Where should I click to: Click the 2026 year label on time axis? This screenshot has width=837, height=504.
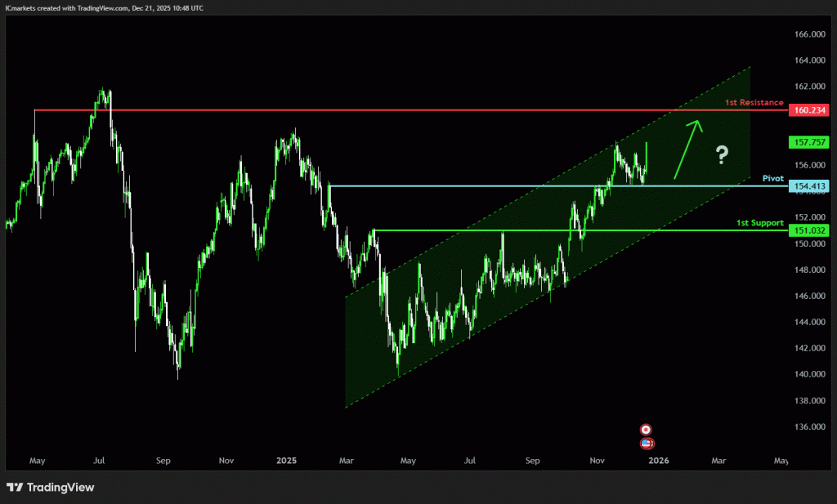coord(658,461)
